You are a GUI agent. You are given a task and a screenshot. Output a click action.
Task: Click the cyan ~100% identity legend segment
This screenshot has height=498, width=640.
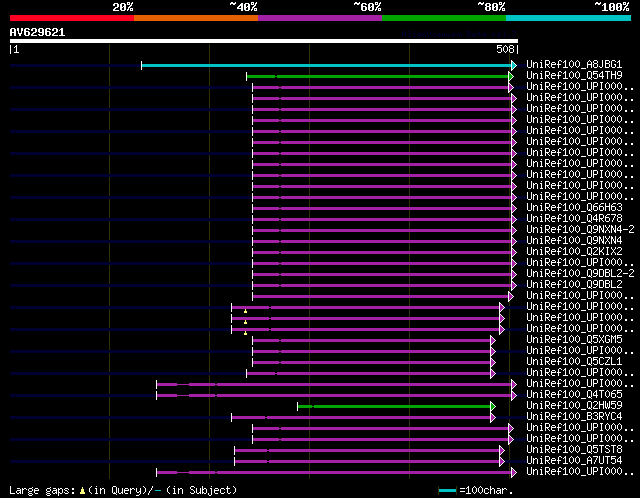[568, 18]
